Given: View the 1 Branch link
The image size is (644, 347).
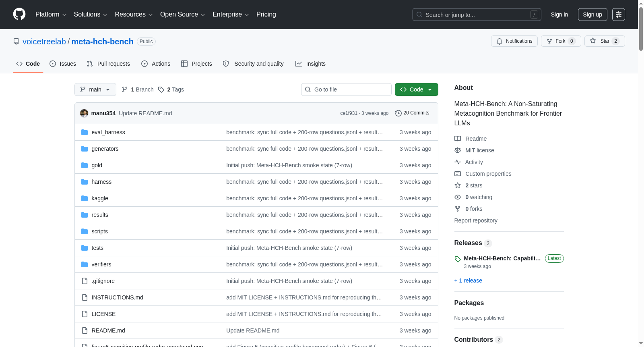Looking at the screenshot, I should (138, 89).
